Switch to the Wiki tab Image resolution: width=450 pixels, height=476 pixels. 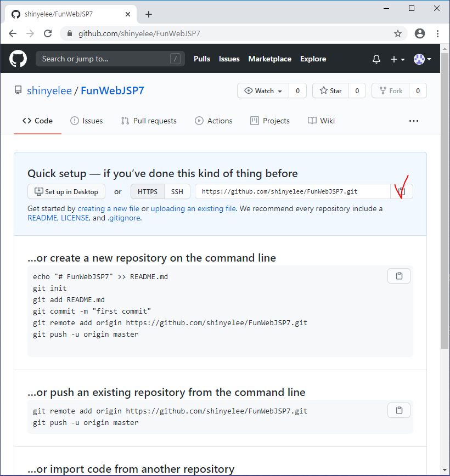tap(321, 121)
